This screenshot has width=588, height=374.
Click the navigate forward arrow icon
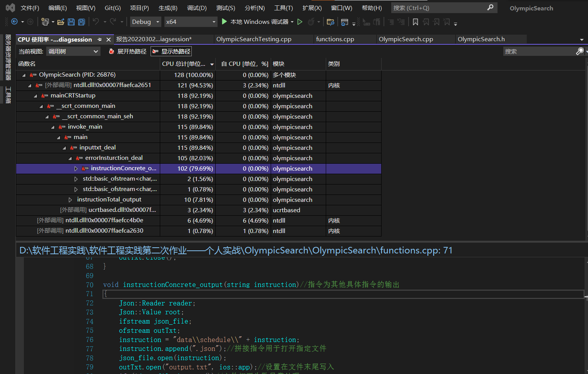[30, 22]
